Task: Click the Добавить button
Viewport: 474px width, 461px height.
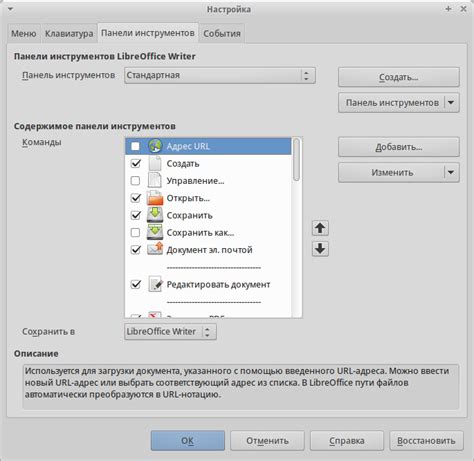Action: click(399, 147)
